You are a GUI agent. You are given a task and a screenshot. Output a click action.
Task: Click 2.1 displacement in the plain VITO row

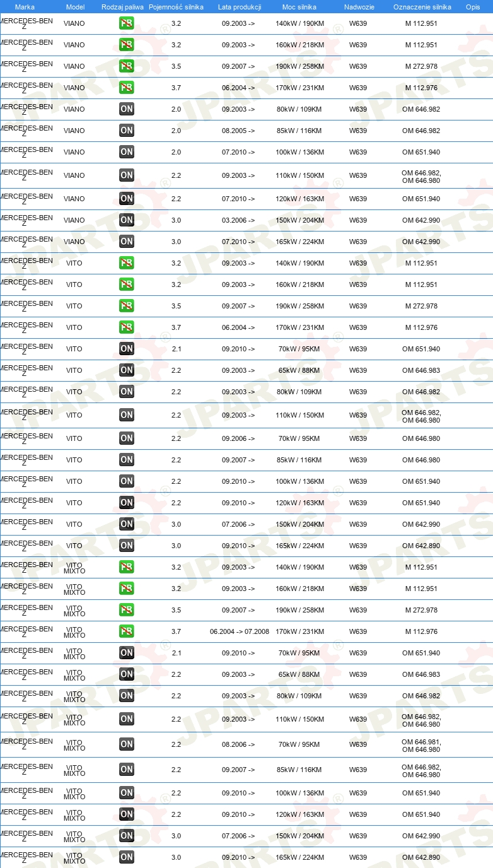(177, 349)
